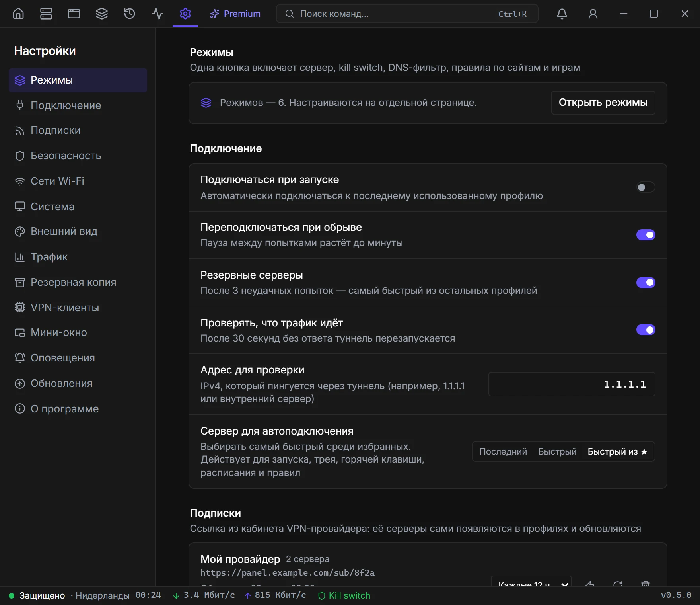Image resolution: width=700 pixels, height=605 pixels.
Task: Click version label v0.5.0
Action: (676, 595)
